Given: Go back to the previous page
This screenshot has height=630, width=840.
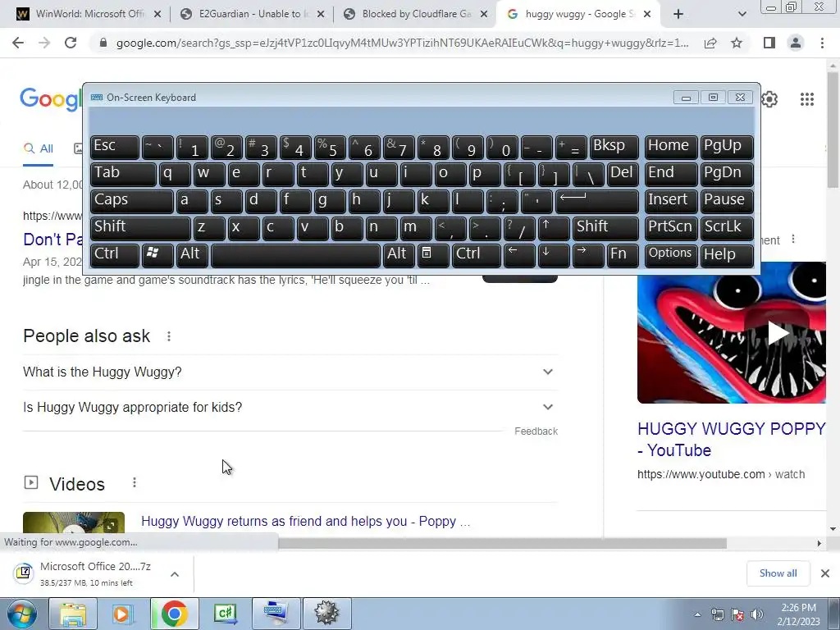Looking at the screenshot, I should click(18, 43).
